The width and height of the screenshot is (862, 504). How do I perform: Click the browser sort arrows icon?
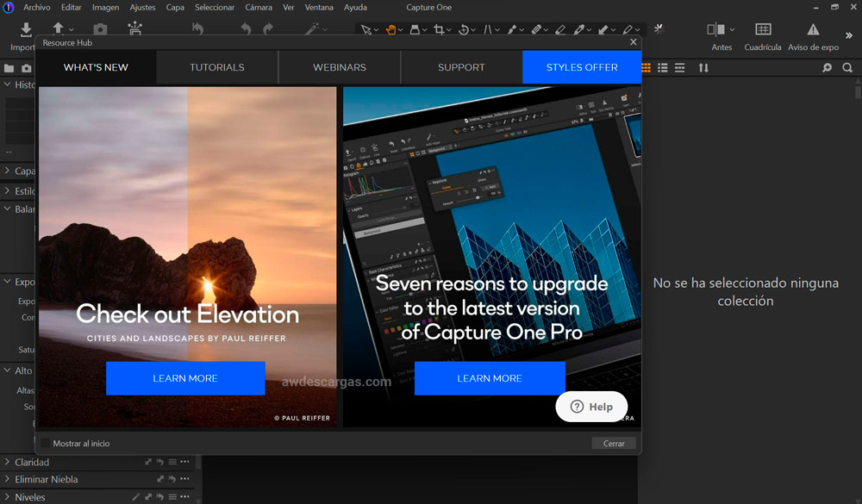coord(703,67)
